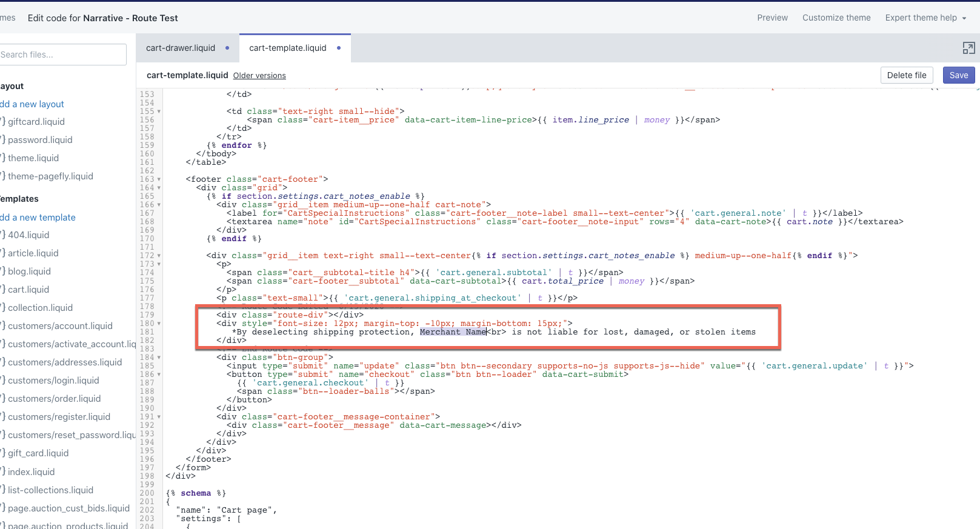The height and width of the screenshot is (529, 980).
Task: Open theme-pagefly.liquid file
Action: (50, 176)
